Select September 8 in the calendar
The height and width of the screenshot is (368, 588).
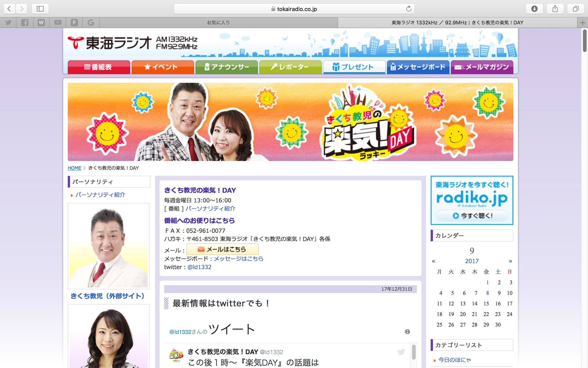point(487,293)
